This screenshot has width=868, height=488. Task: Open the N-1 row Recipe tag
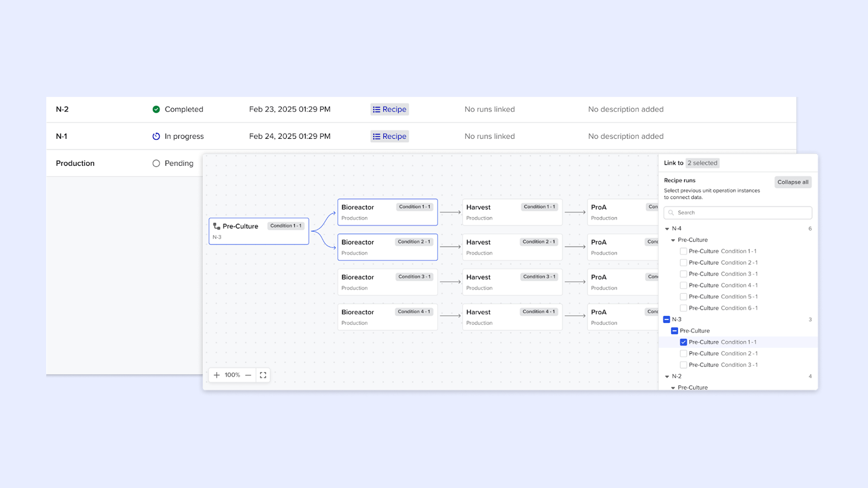390,136
